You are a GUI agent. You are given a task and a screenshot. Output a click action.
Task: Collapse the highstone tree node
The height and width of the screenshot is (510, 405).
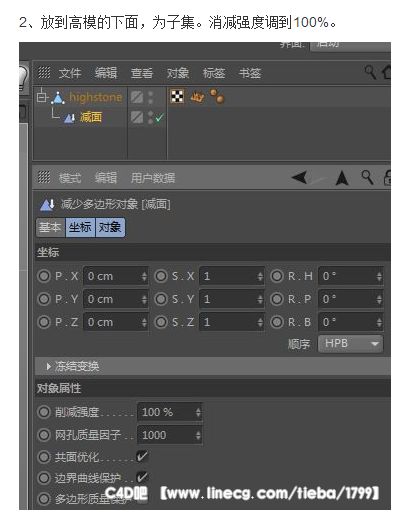[41, 96]
